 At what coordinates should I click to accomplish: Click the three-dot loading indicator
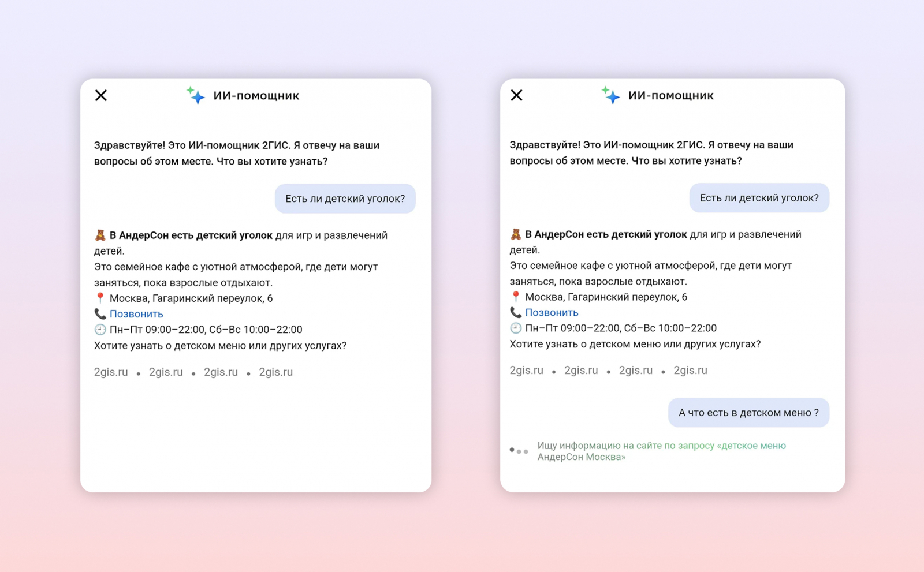tap(519, 451)
